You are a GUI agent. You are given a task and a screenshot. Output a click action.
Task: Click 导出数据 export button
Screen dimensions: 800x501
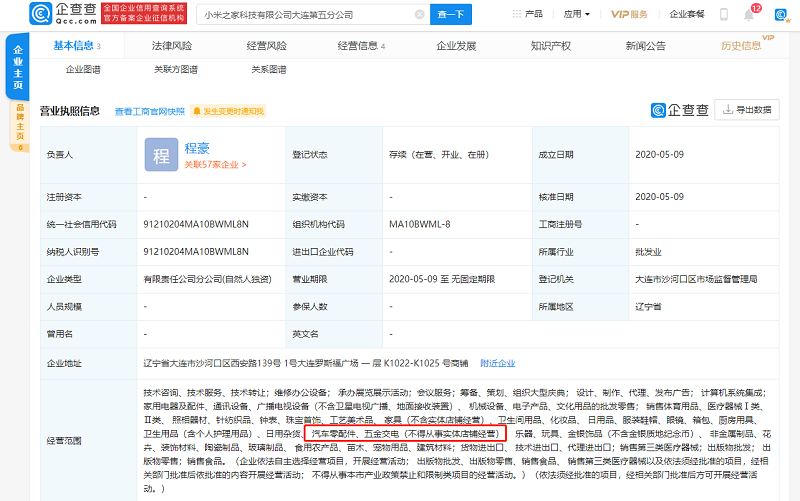(x=747, y=110)
